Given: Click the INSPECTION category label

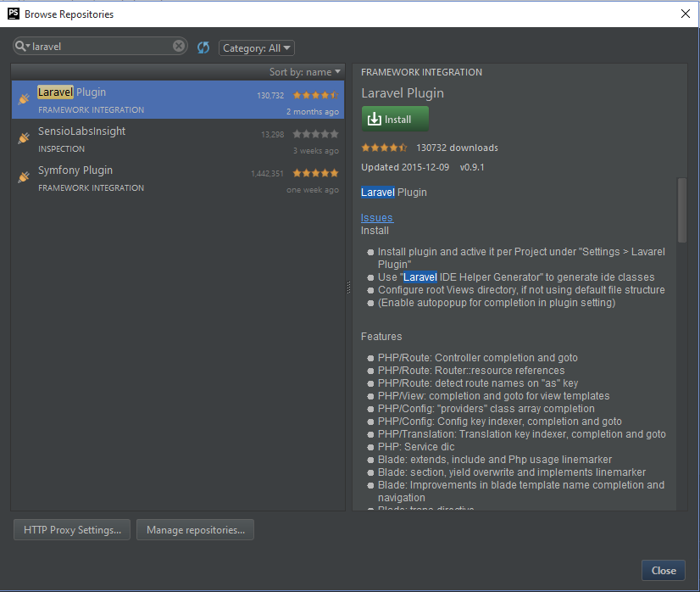Looking at the screenshot, I should [x=61, y=148].
